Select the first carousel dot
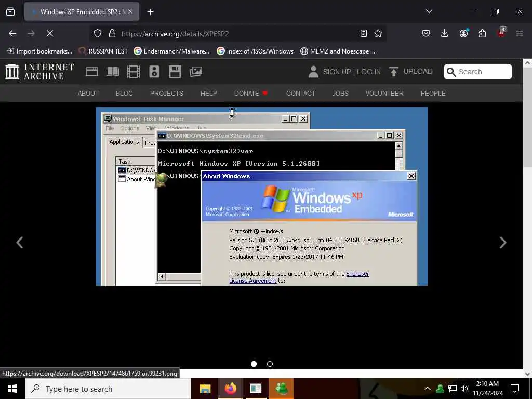 pyautogui.click(x=254, y=364)
